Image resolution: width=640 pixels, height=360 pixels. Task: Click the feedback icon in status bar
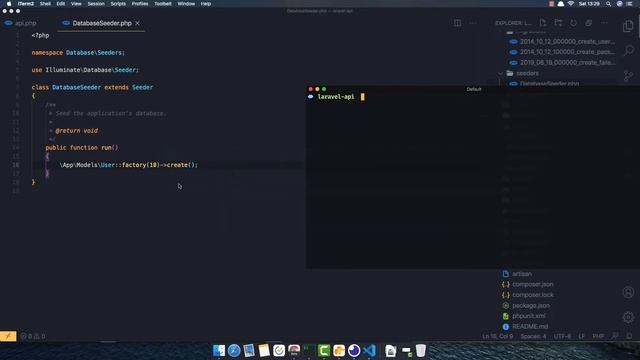pos(615,336)
